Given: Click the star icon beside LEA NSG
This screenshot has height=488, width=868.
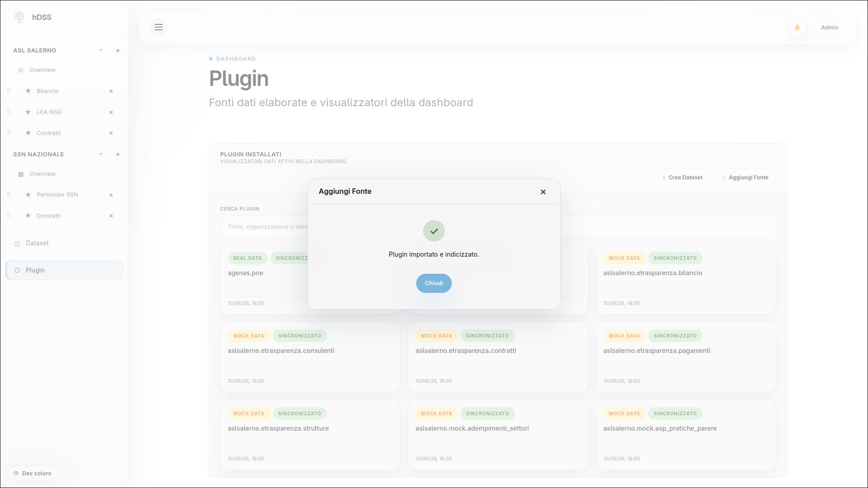Looking at the screenshot, I should coord(28,112).
